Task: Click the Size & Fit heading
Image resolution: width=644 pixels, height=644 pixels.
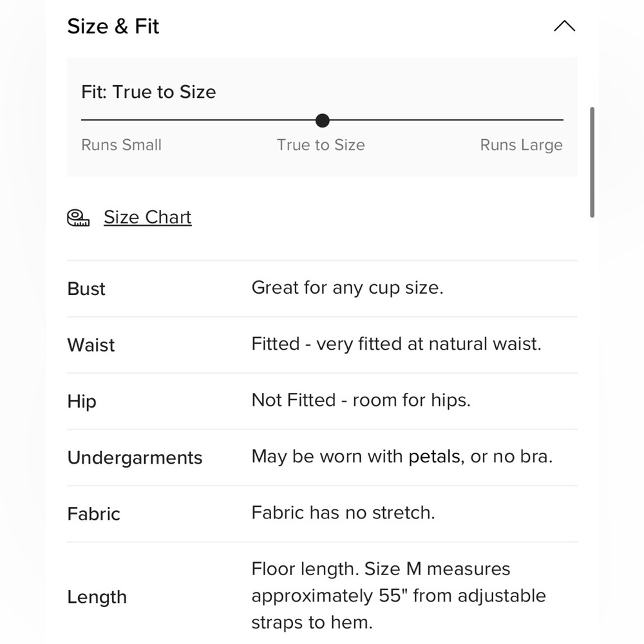Action: pyautogui.click(x=113, y=26)
